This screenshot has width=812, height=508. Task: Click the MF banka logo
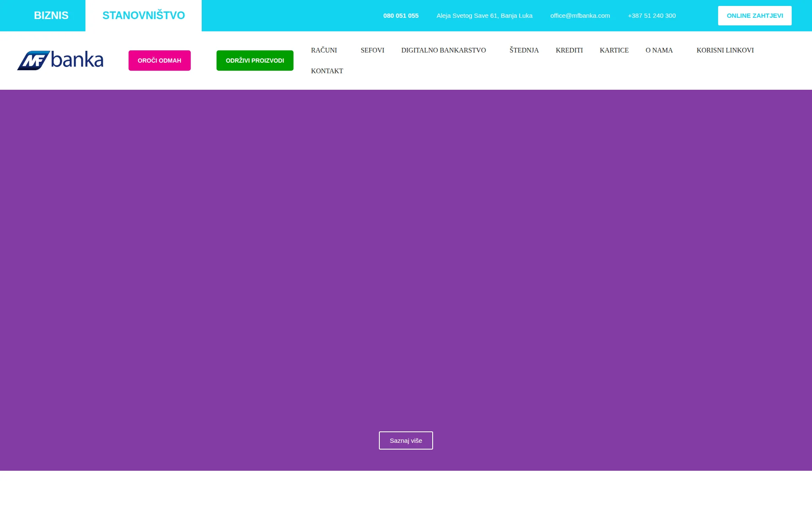(x=60, y=60)
